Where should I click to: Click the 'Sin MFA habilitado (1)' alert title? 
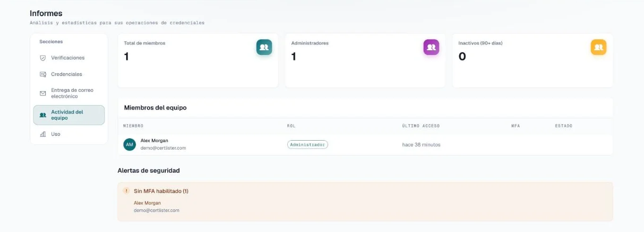[161, 191]
